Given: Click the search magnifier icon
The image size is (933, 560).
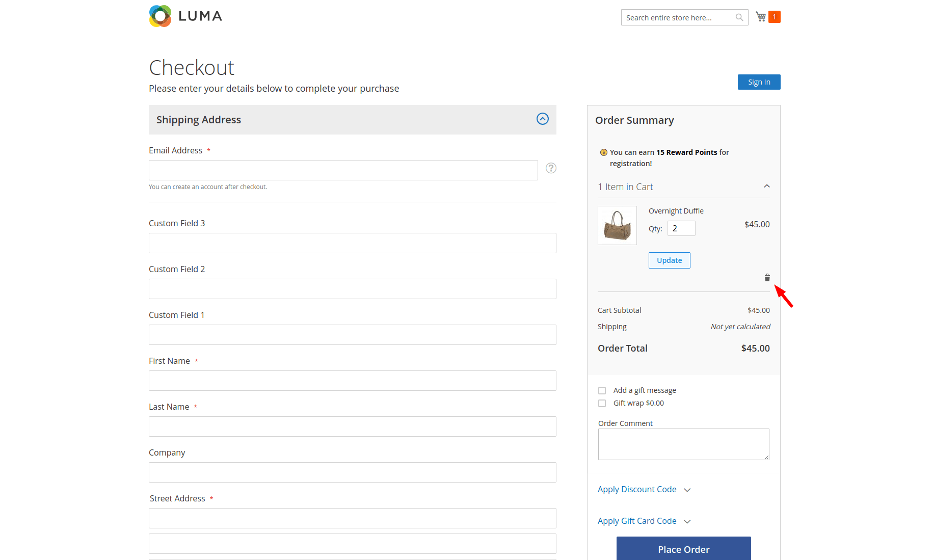Looking at the screenshot, I should (739, 17).
